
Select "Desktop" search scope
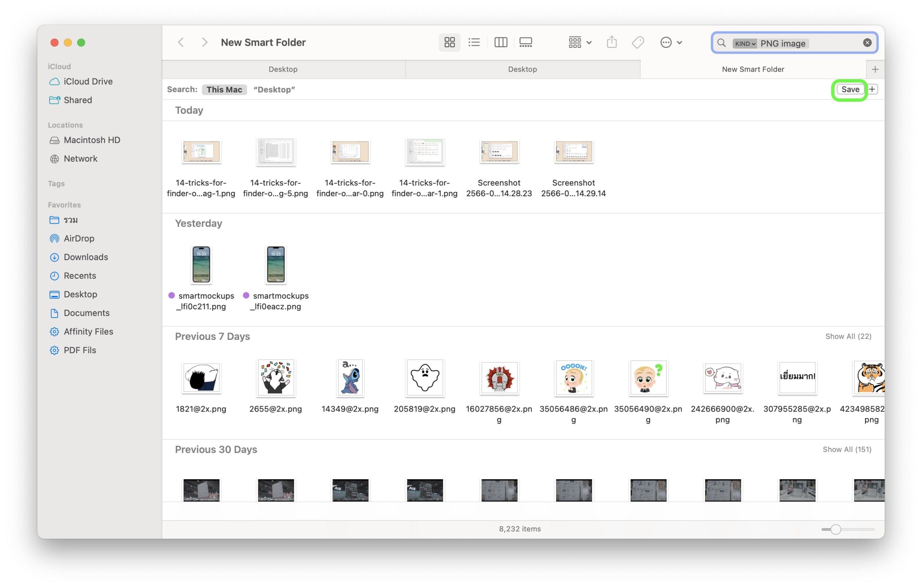274,89
